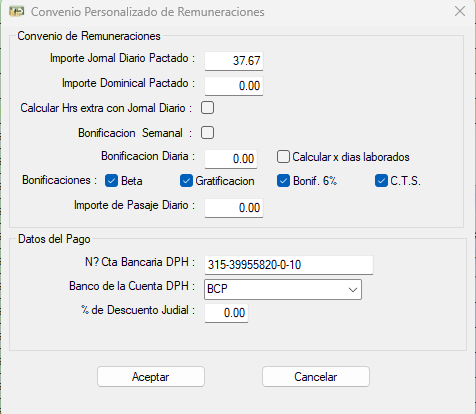Tick Calcular Hrs extra con Jornal Diario
The height and width of the screenshot is (414, 476).
207,108
